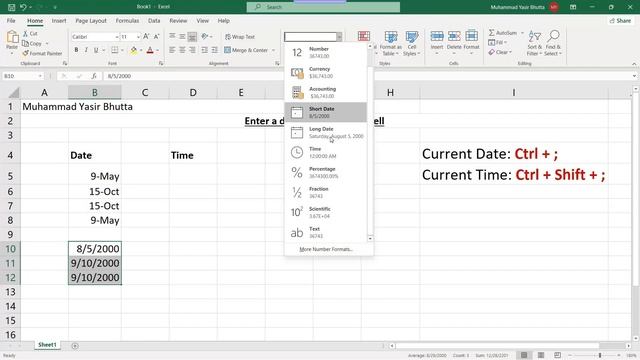Open Format as Table
Screen dimensions: 640x360
391,43
